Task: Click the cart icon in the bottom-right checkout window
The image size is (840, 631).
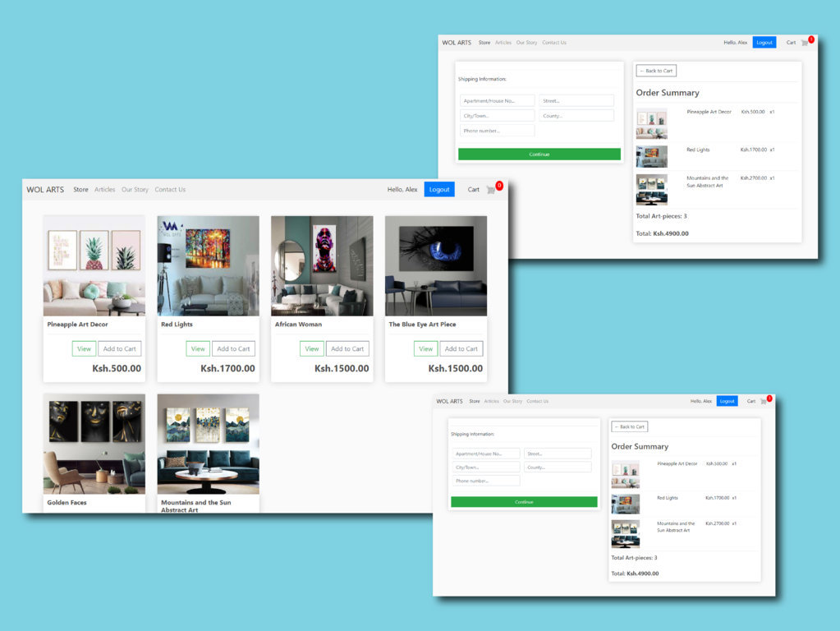Action: point(763,402)
